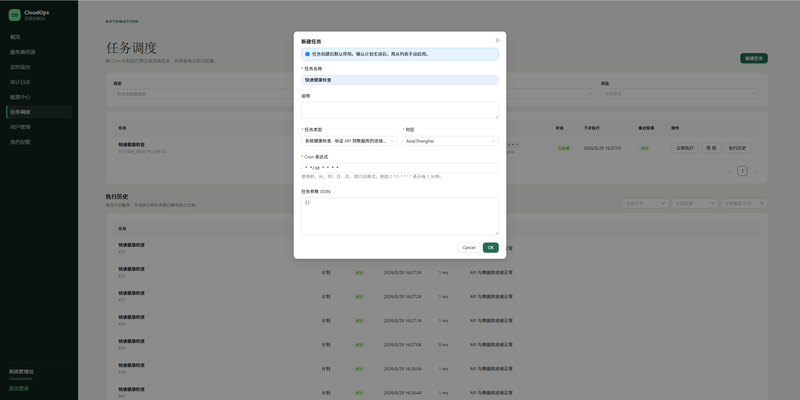Click the Cancel button in the dialog
Viewport: 800px width, 400px height.
pyautogui.click(x=468, y=247)
